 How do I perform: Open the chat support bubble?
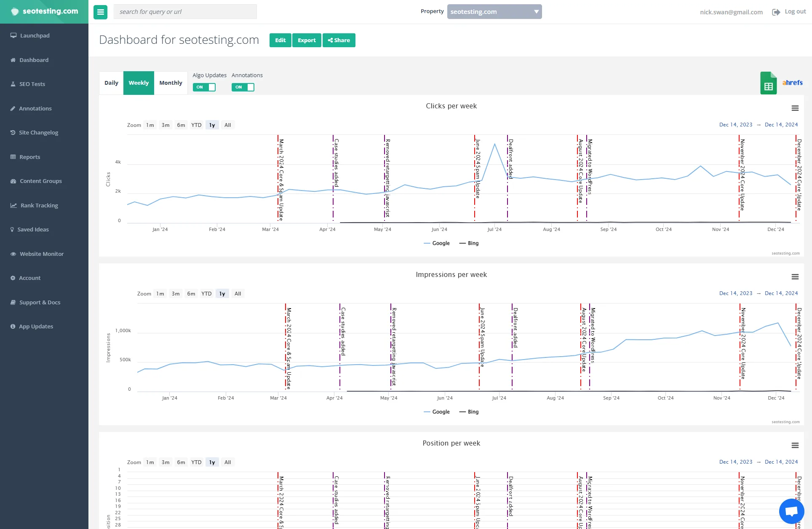[791, 510]
